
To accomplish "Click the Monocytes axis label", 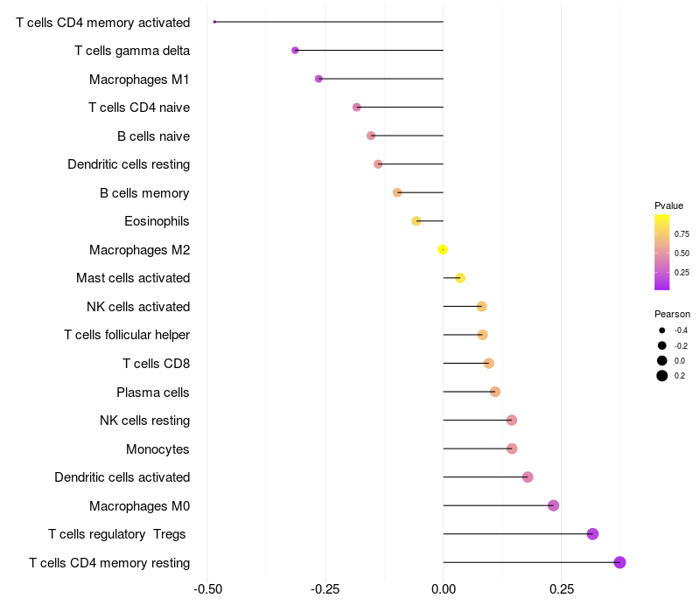I will click(157, 449).
